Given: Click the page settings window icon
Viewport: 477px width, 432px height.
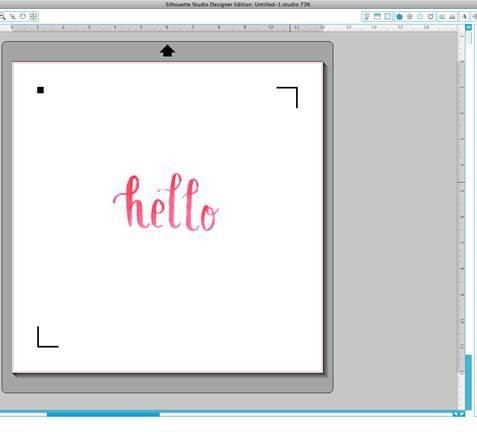Looking at the screenshot, I should 377,16.
